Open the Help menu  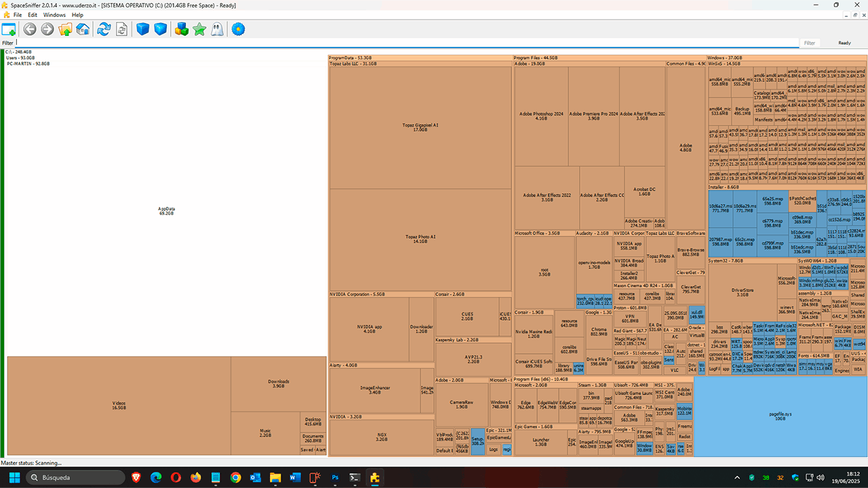tap(77, 15)
